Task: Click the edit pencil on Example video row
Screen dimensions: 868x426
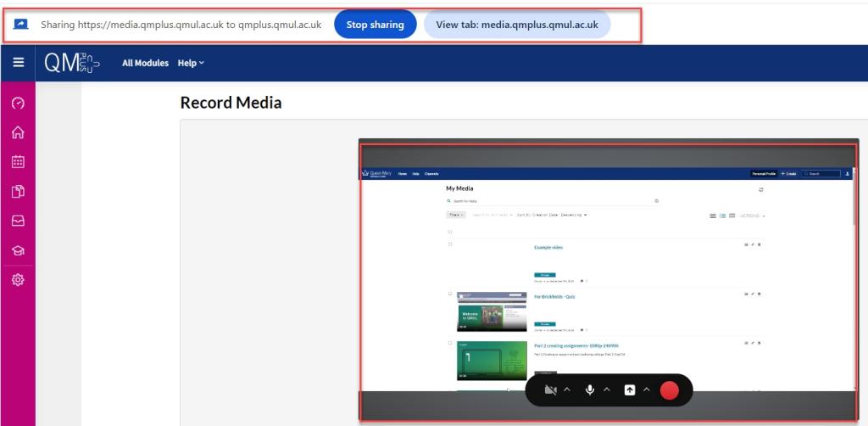Action: (x=753, y=244)
